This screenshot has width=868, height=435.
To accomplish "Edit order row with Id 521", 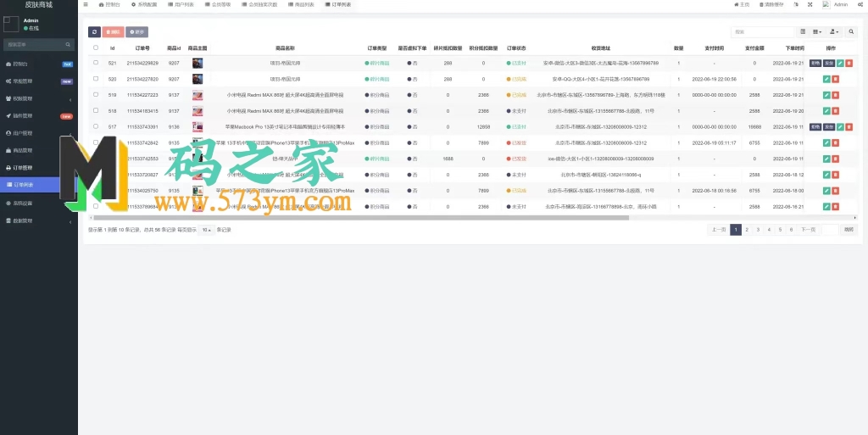I will click(840, 64).
